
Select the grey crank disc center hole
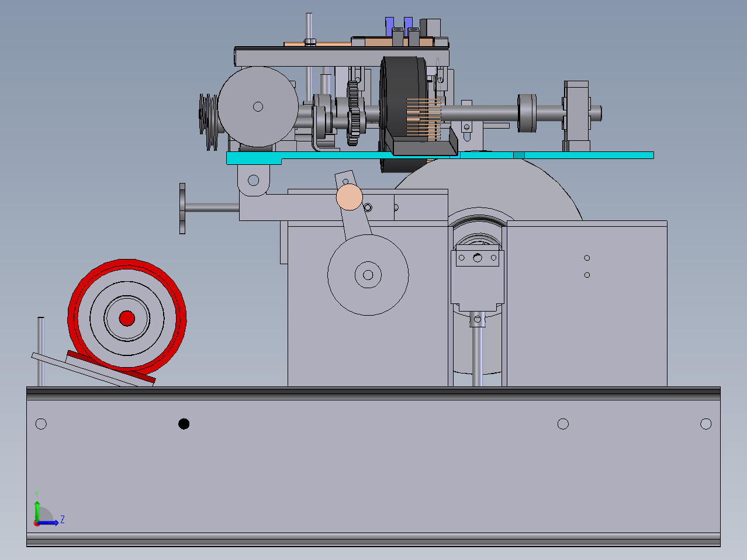(368, 275)
